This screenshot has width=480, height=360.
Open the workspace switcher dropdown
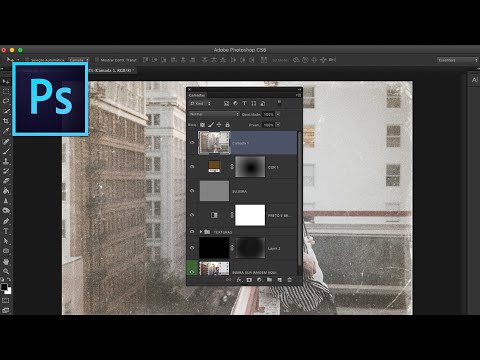coord(457,60)
